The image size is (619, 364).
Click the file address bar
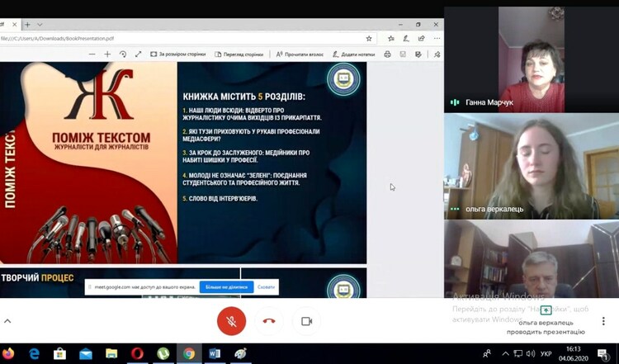165,37
